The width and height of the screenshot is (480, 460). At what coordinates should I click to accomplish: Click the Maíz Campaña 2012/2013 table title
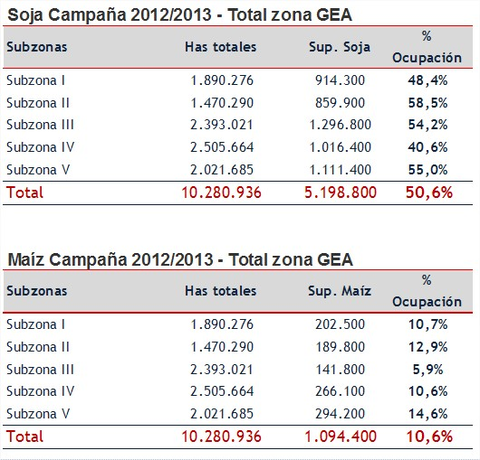(180, 259)
